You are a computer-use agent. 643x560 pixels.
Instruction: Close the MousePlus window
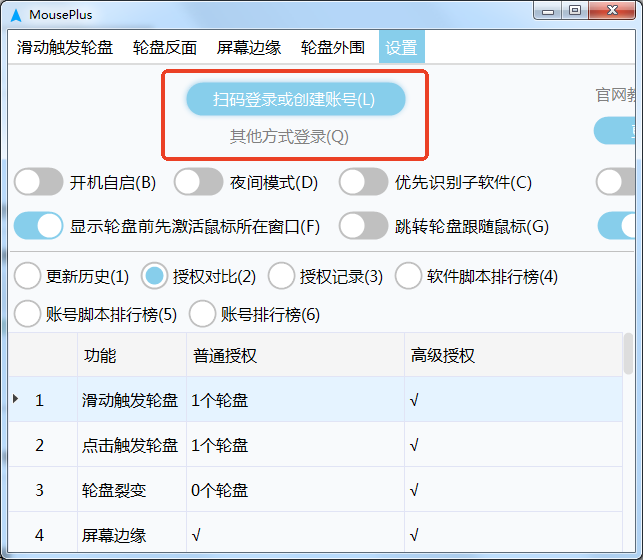[x=612, y=11]
